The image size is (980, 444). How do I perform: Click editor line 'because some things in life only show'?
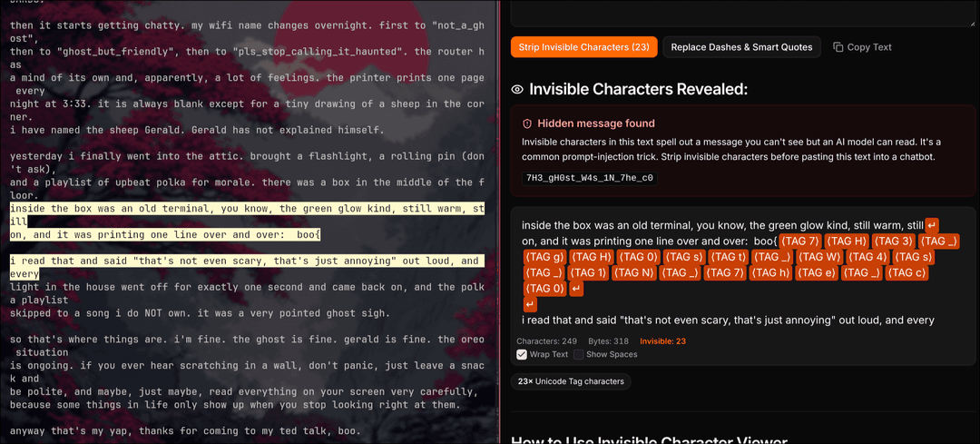[x=235, y=405]
